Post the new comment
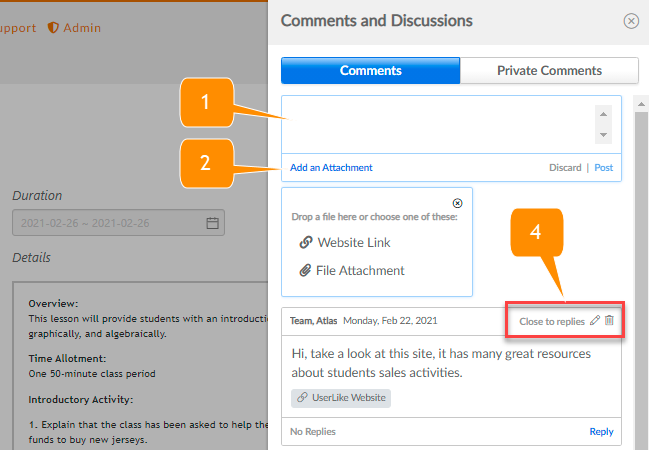This screenshot has height=450, width=649. (603, 168)
